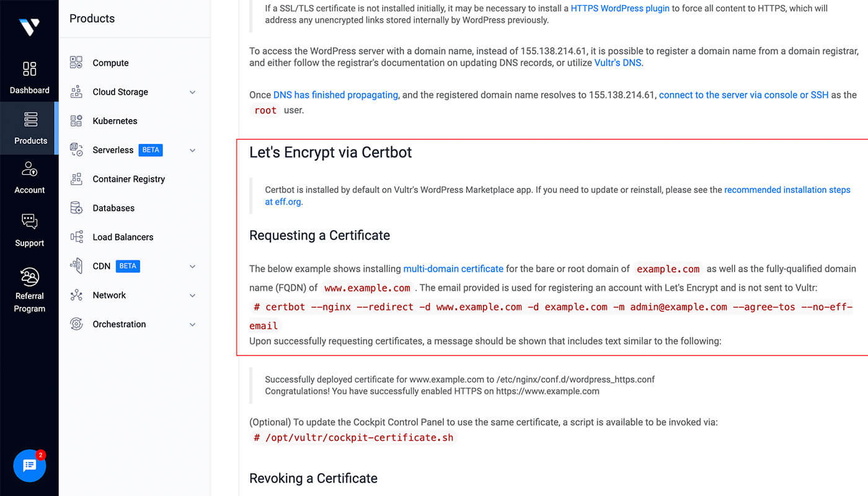Open the Dashboard icon in the sidebar

29,68
